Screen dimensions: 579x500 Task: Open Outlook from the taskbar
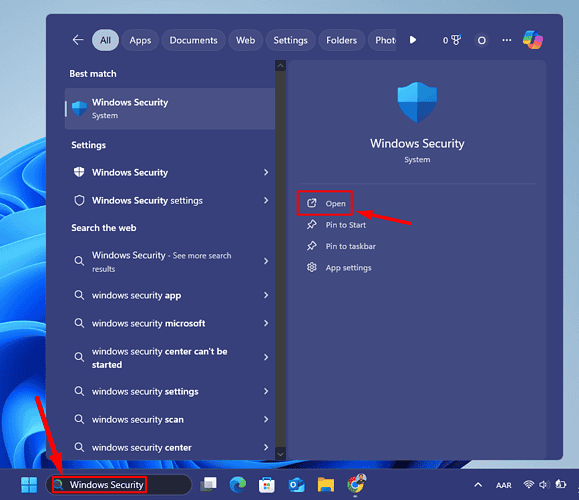pyautogui.click(x=296, y=484)
